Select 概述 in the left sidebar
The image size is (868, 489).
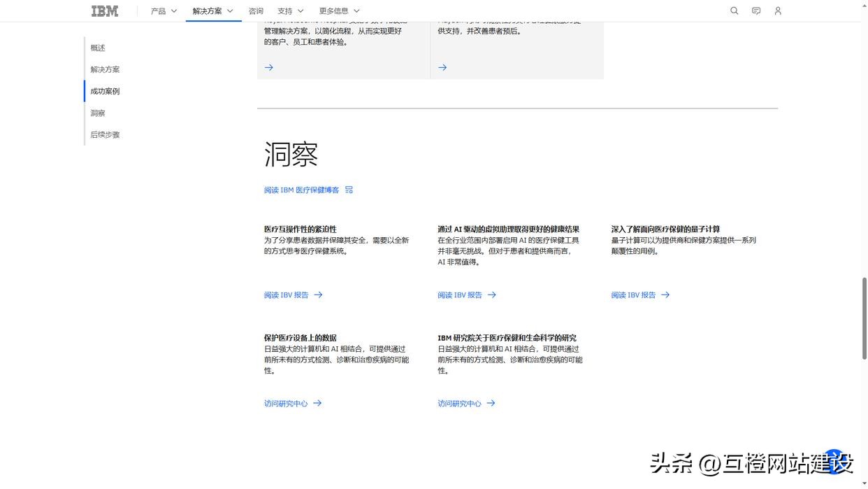[x=97, y=47]
